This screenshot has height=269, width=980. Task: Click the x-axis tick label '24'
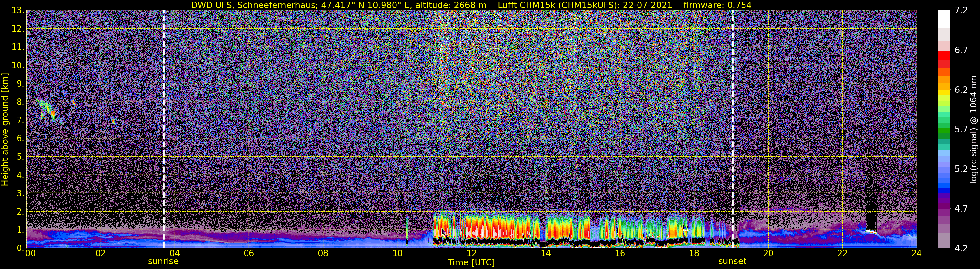pyautogui.click(x=917, y=253)
